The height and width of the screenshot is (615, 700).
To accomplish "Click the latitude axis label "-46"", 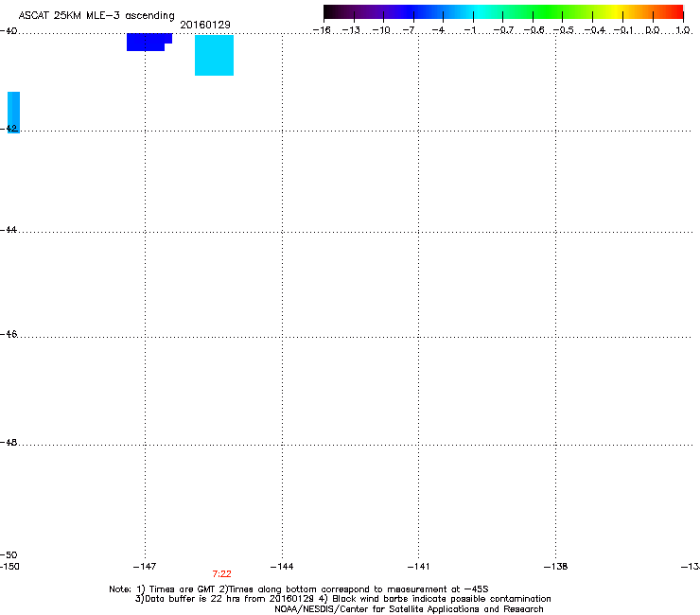I will [x=9, y=334].
